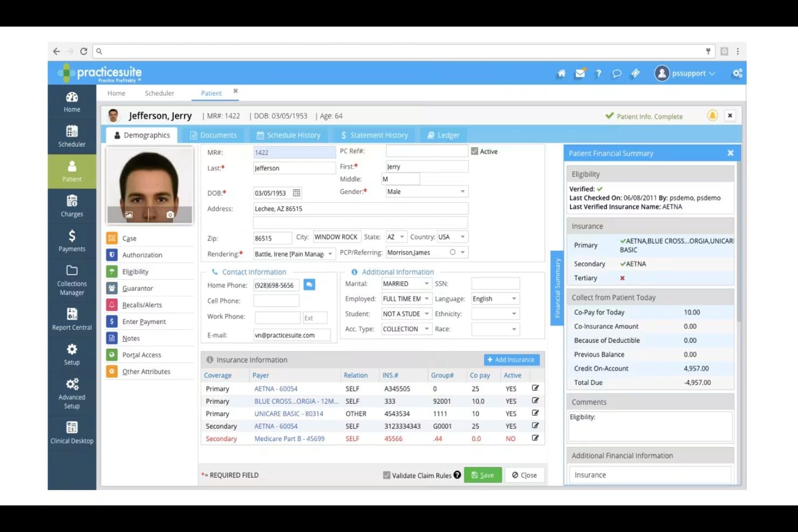This screenshot has width=798, height=532.
Task: Click the Medicare Part B - 45699 payer link
Action: (x=290, y=439)
